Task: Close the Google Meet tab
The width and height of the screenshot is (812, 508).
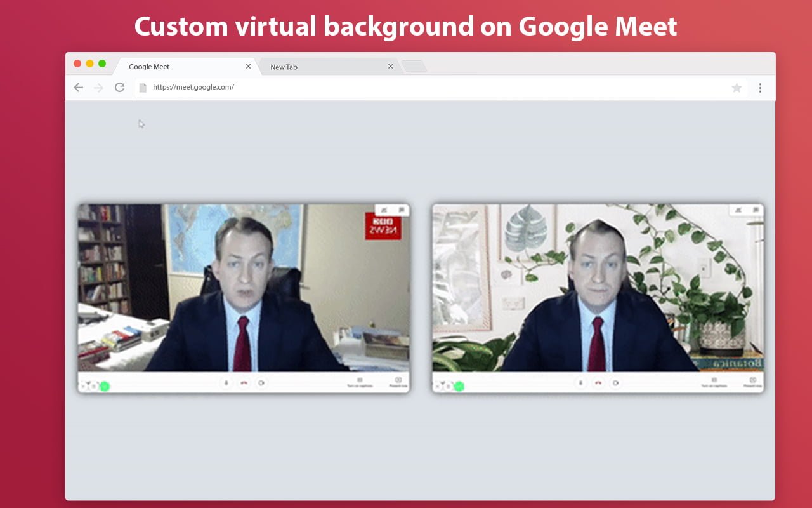Action: coord(248,66)
